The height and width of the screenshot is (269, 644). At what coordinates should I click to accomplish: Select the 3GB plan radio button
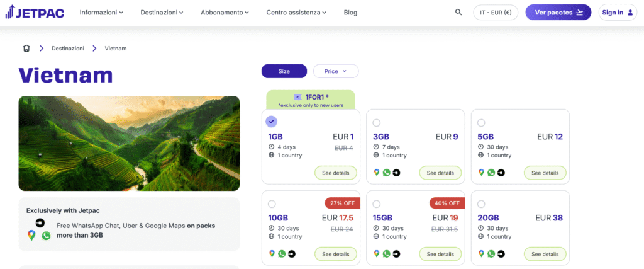[377, 122]
